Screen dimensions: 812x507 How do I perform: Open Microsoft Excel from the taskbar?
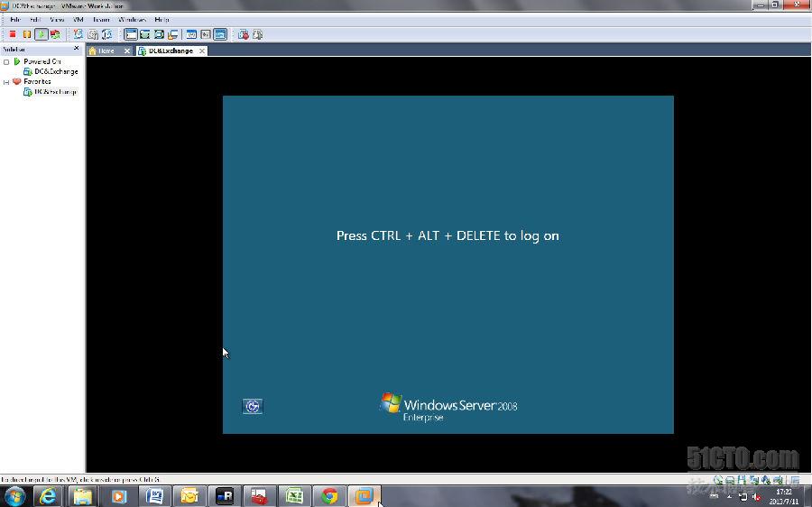293,496
